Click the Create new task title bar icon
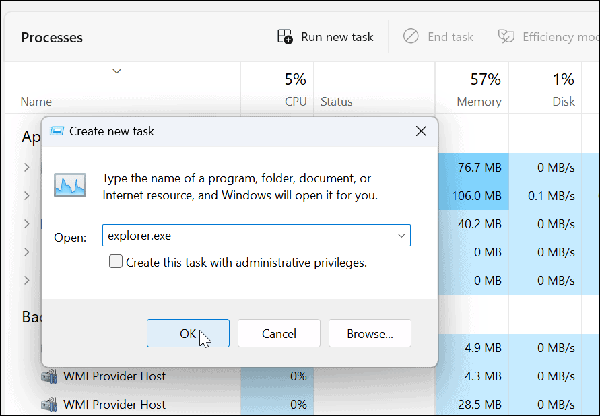The width and height of the screenshot is (600, 416). coord(57,131)
